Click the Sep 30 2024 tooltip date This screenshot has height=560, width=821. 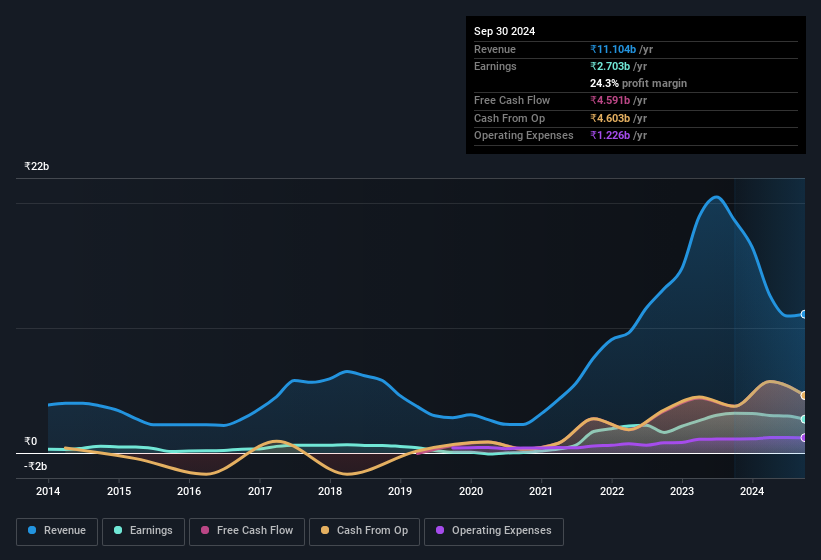[x=504, y=31]
